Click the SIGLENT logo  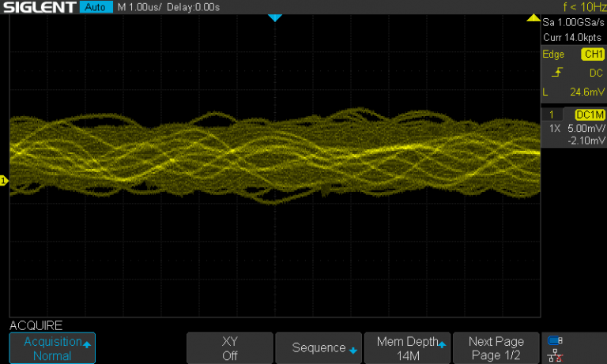tap(39, 8)
